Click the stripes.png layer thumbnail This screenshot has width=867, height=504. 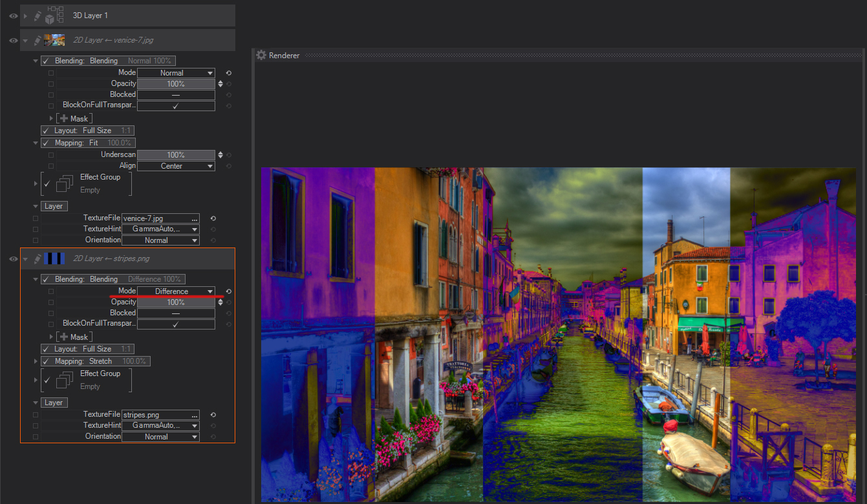(54, 259)
